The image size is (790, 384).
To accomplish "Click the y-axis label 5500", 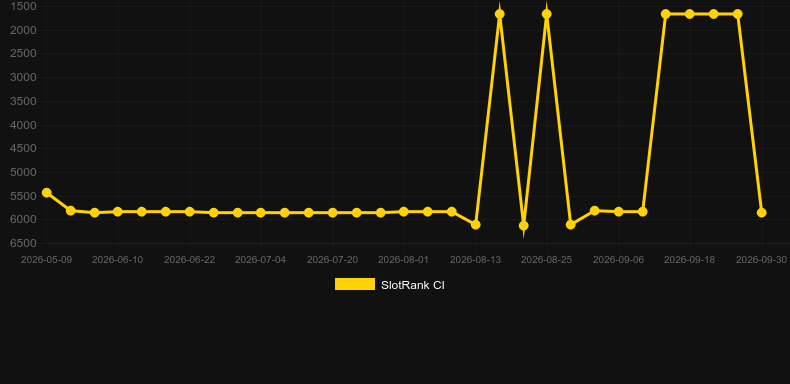I will tap(23, 196).
